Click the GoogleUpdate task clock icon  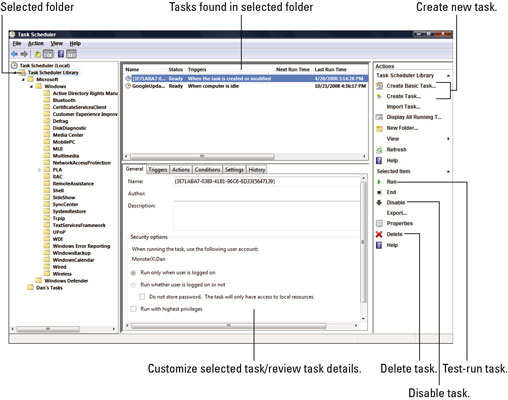(x=128, y=86)
